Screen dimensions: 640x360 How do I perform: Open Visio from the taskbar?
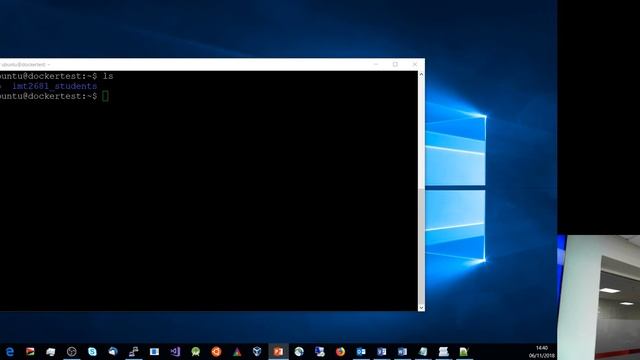click(381, 351)
